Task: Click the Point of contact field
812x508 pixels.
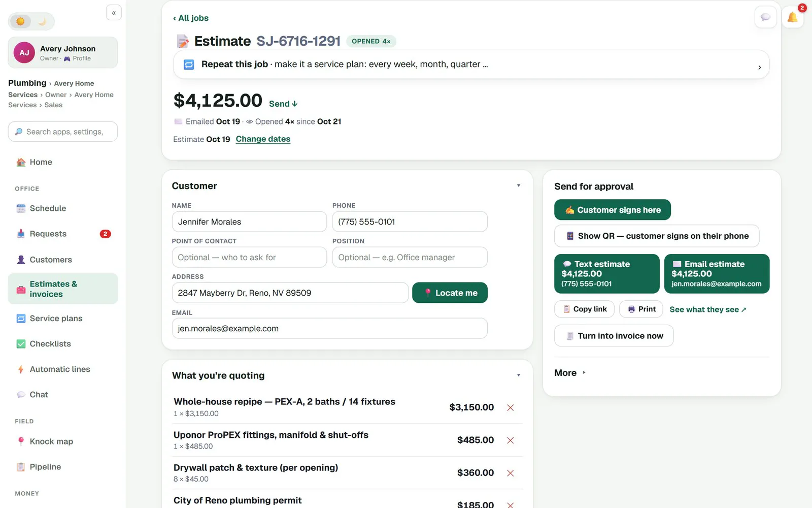Action: click(249, 258)
